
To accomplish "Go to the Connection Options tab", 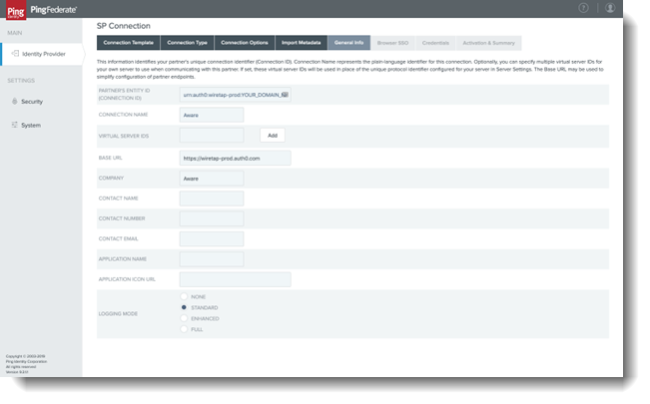I will pyautogui.click(x=244, y=43).
